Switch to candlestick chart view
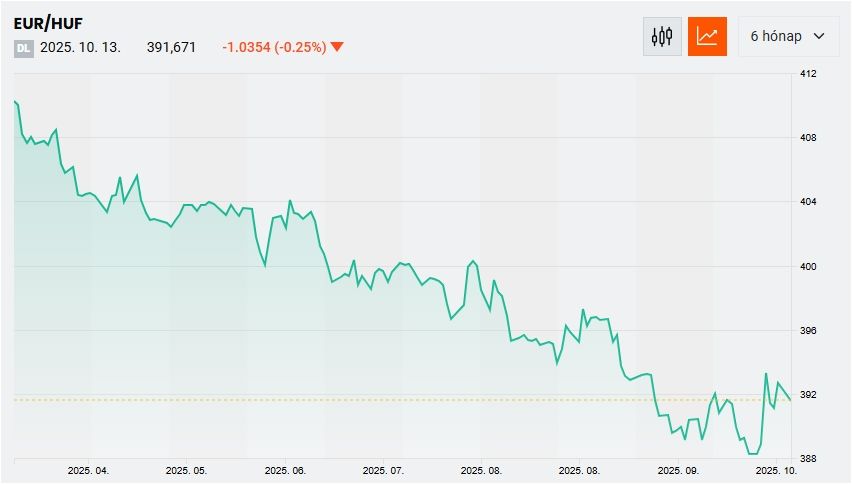This screenshot has height=485, width=852. (x=662, y=37)
